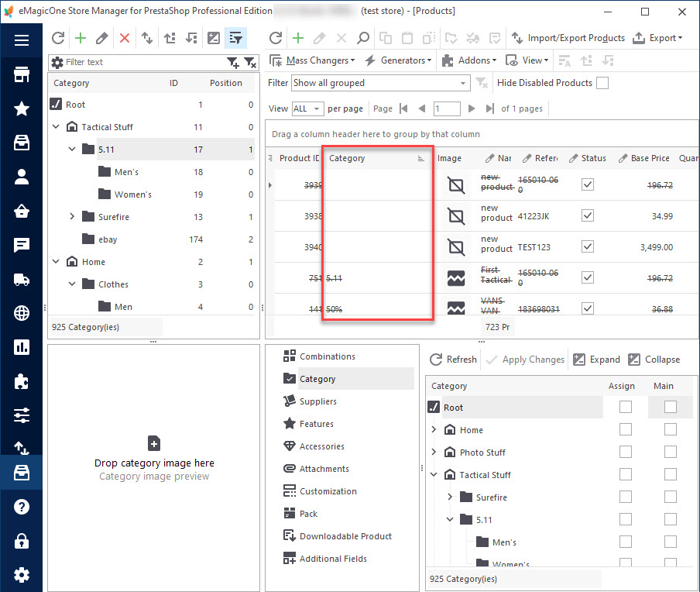Click the Base Price column header
The width and height of the screenshot is (700, 592).
tap(645, 158)
